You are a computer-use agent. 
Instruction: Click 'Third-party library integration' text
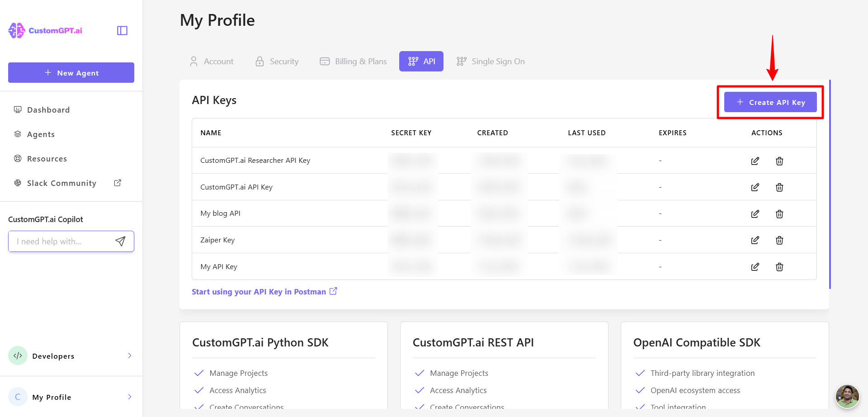(703, 373)
